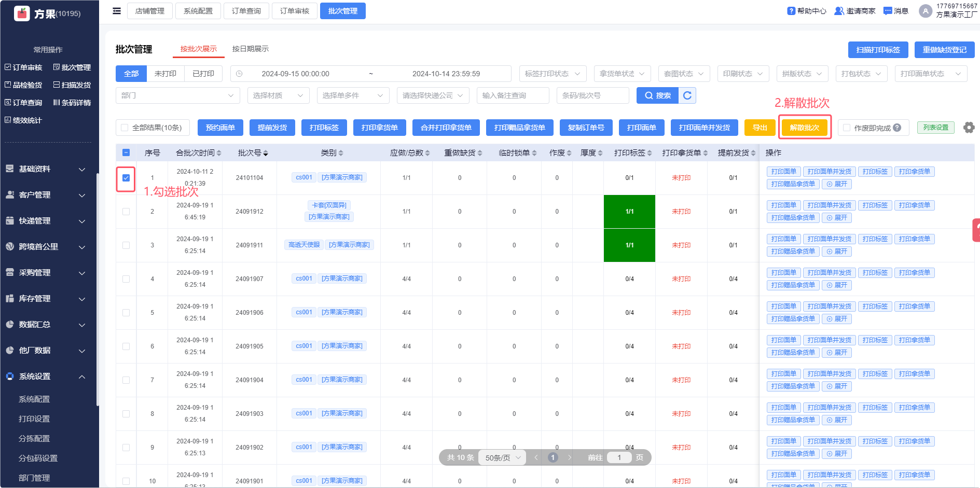Uncheck the checkbox for batch row 1

click(x=126, y=178)
